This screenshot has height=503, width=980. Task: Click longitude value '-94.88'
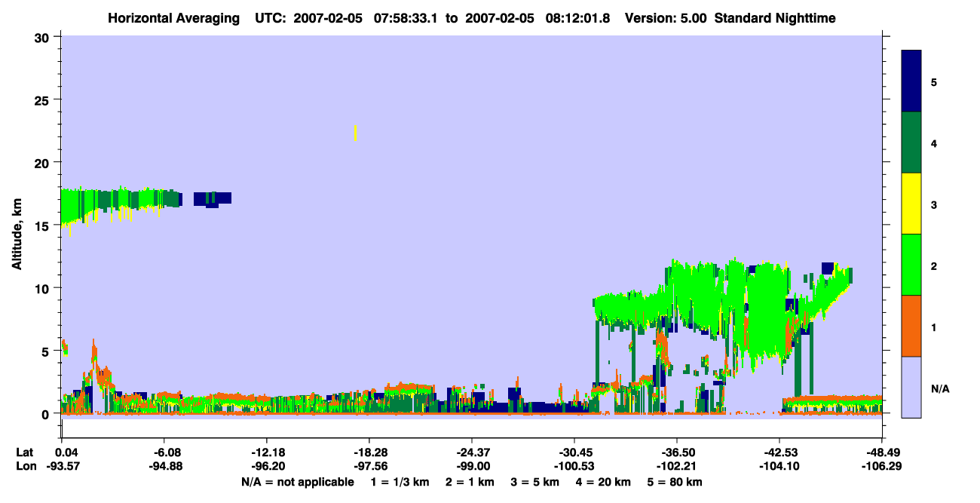(x=164, y=466)
